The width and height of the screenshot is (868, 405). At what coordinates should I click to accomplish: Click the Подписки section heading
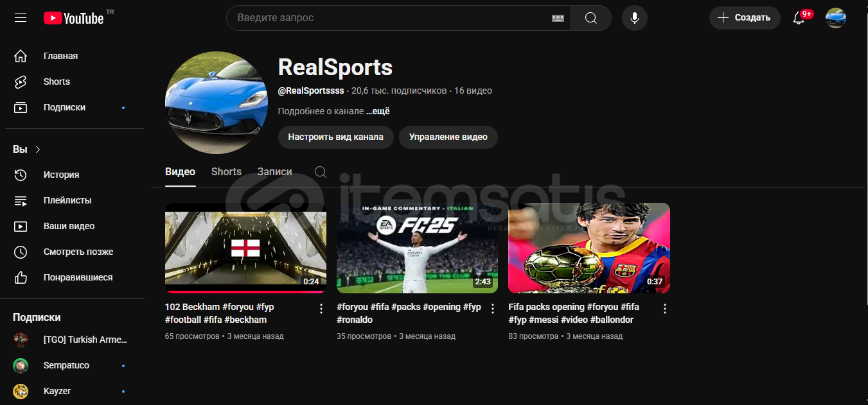coord(37,317)
